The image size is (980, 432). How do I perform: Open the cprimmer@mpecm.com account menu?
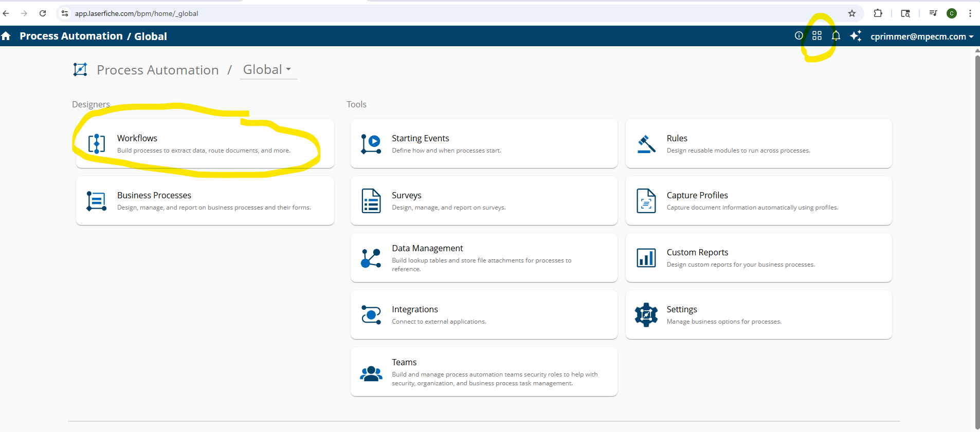pyautogui.click(x=921, y=36)
